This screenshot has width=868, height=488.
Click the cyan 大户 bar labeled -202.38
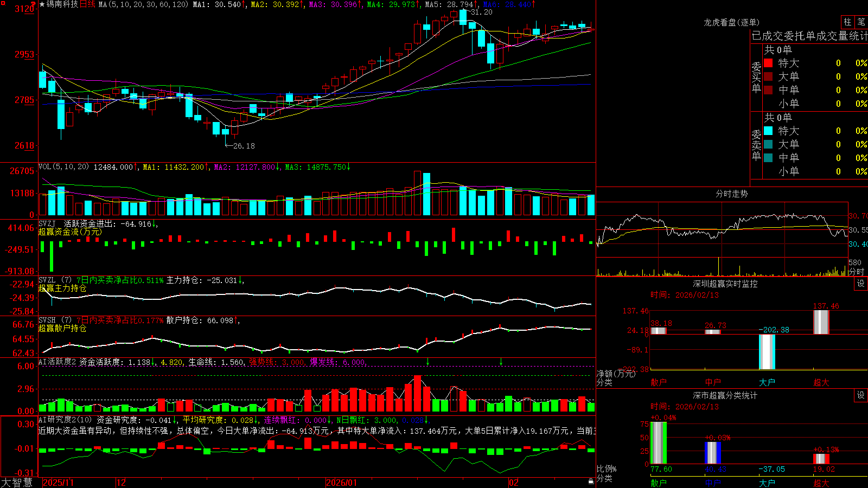(x=767, y=352)
